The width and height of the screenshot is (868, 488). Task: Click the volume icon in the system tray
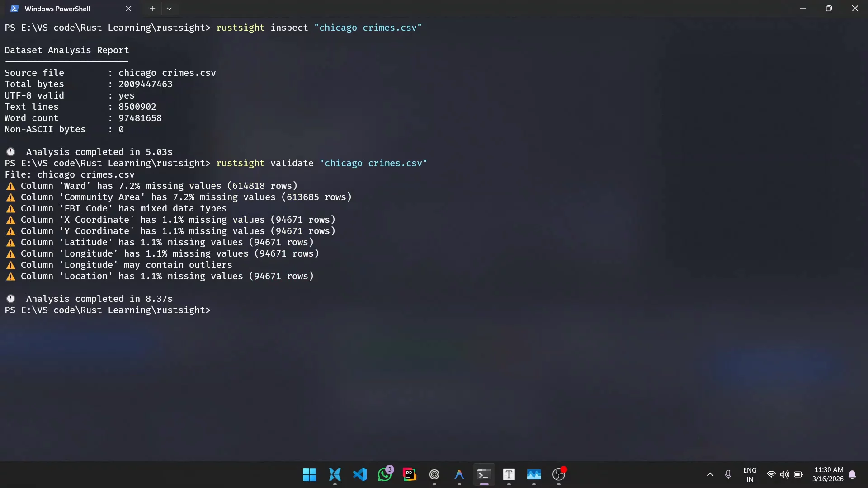pyautogui.click(x=785, y=474)
